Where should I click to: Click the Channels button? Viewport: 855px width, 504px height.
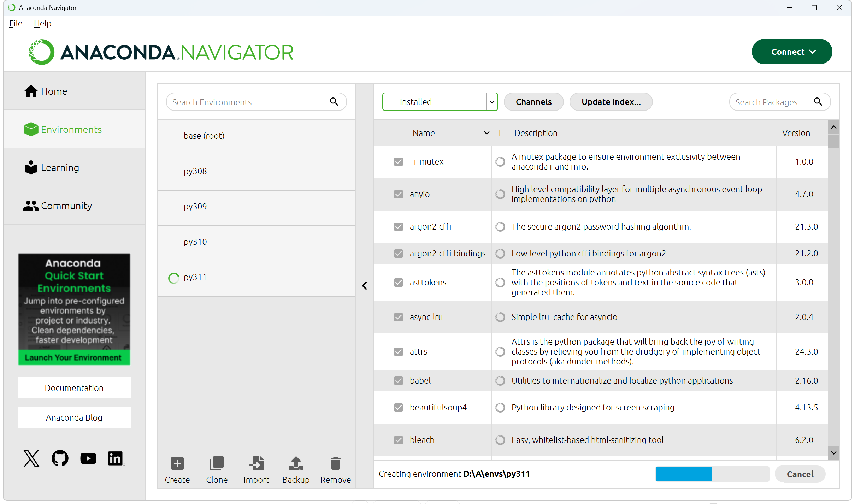[533, 102]
